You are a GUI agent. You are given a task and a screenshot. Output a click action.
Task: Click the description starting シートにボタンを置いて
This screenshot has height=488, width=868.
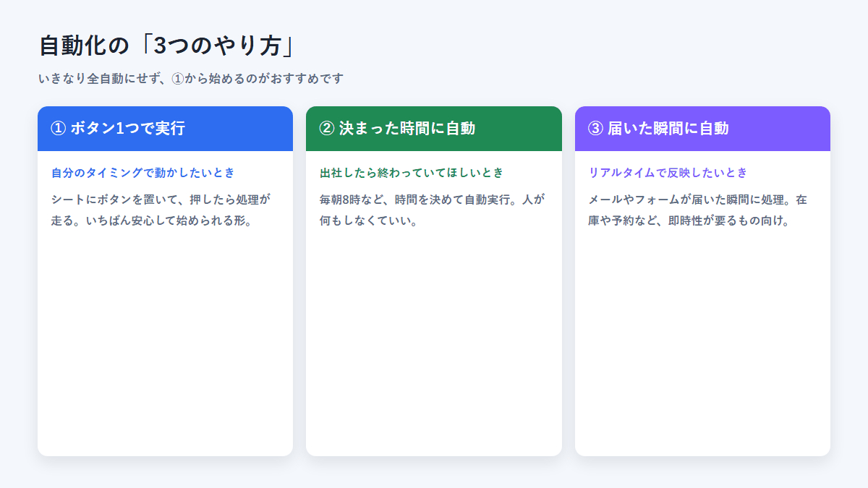[x=161, y=210]
